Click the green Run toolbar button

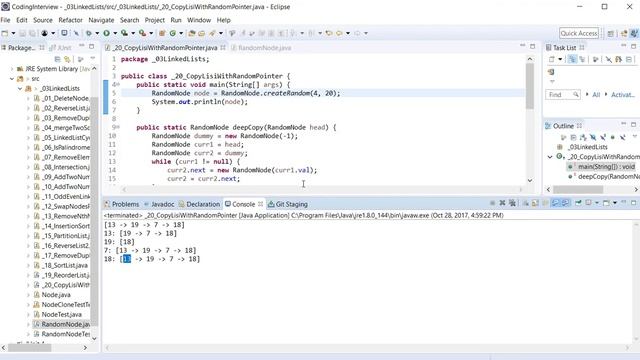pos(107,33)
